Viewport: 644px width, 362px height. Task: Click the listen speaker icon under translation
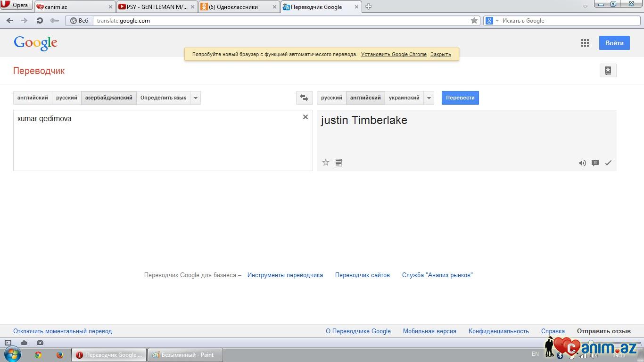pyautogui.click(x=583, y=163)
